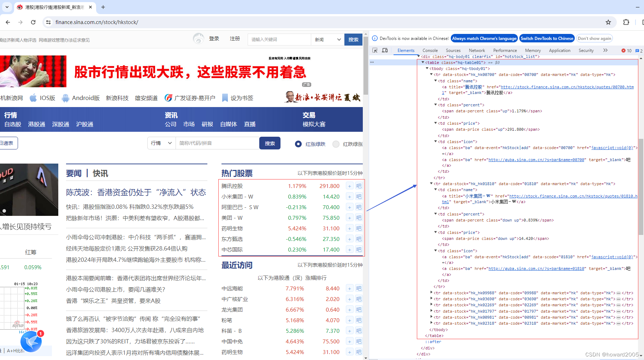644x360 pixels.
Task: Collapse the hq-table01 table node
Action: (x=423, y=63)
